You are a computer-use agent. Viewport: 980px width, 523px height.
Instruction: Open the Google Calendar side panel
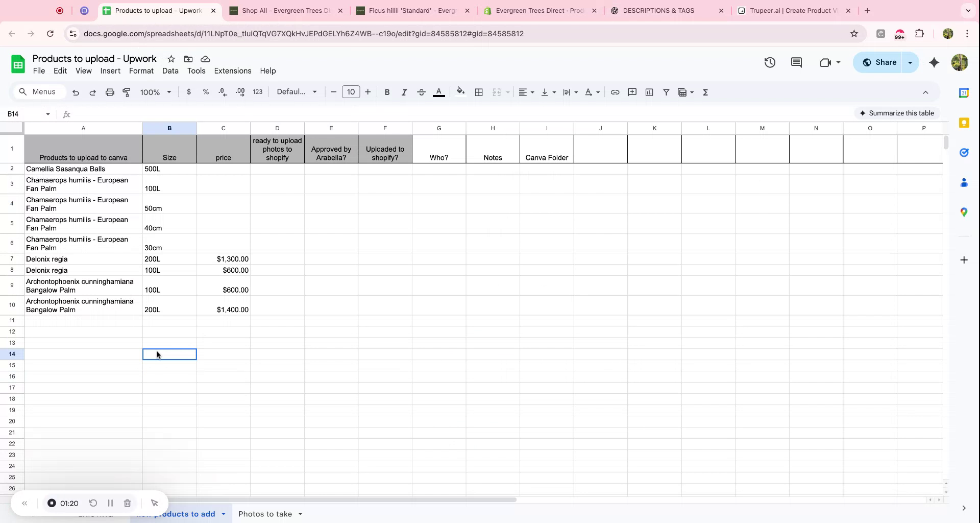[x=964, y=92]
